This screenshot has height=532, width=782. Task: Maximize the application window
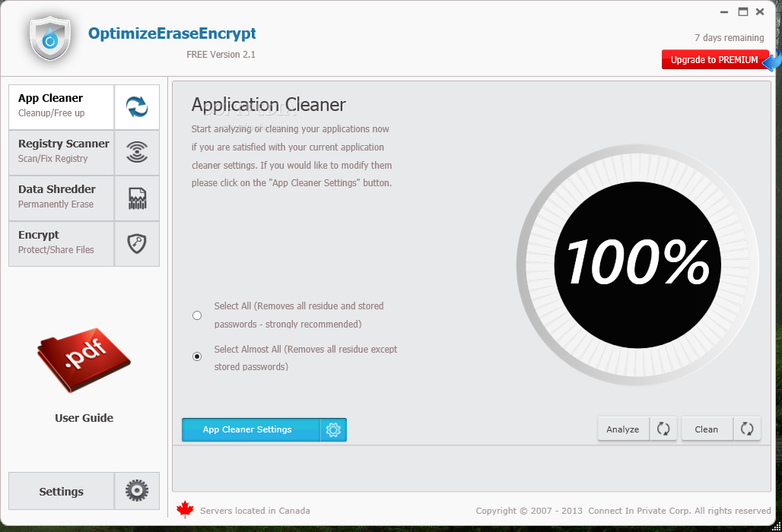pos(743,11)
